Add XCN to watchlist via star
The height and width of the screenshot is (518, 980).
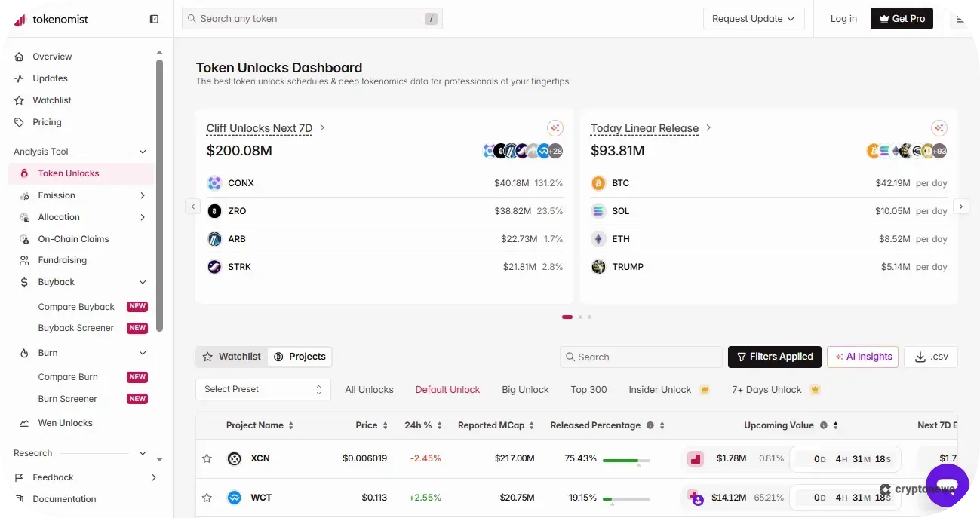(207, 458)
